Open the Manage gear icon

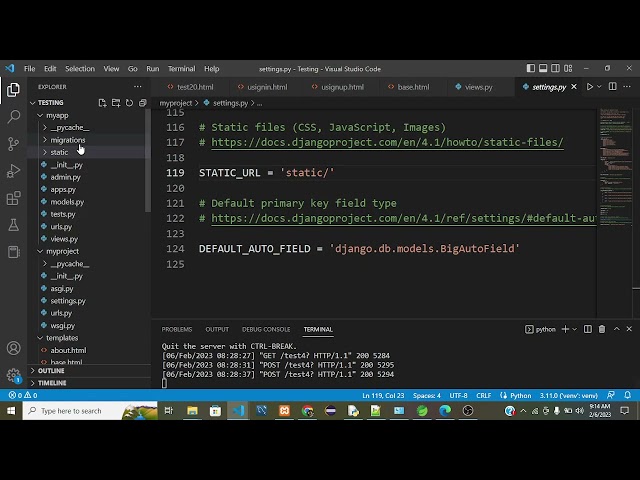(x=13, y=375)
